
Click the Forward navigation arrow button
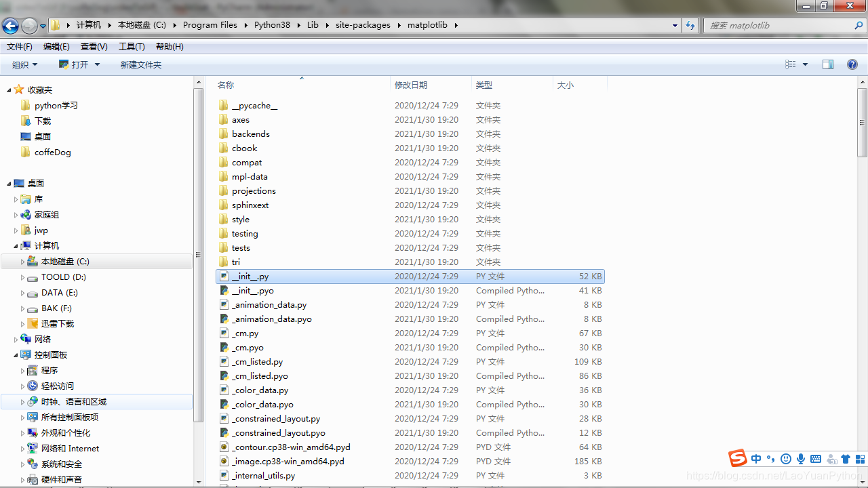[29, 26]
